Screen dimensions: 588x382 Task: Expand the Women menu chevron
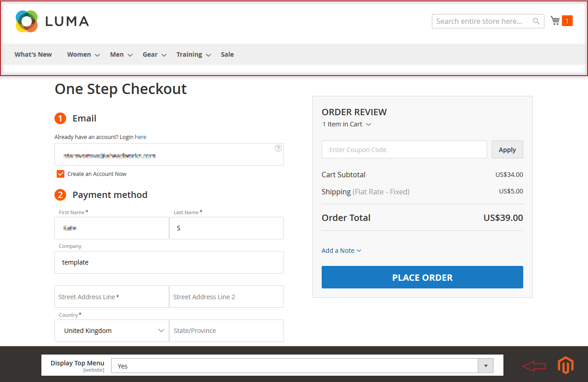pyautogui.click(x=97, y=55)
